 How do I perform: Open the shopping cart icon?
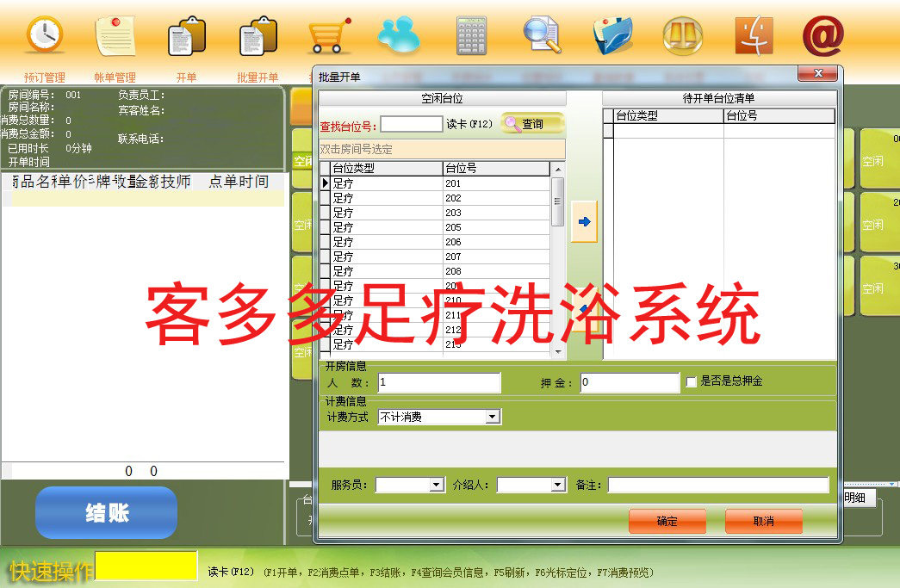329,36
